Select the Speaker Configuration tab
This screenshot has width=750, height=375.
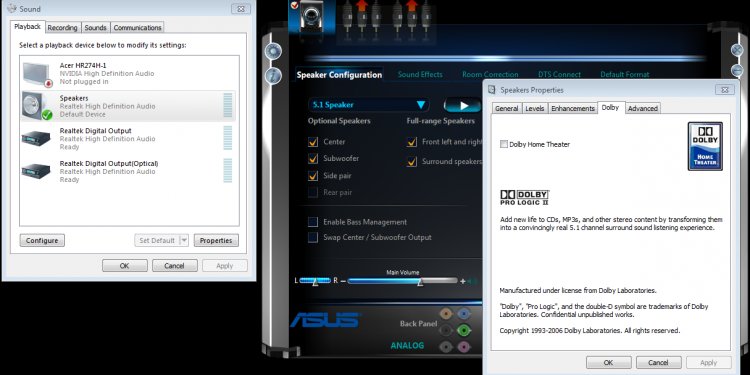click(339, 75)
